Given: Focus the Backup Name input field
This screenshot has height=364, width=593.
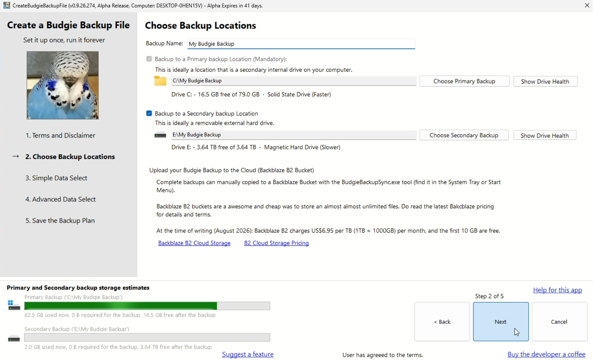Looking at the screenshot, I should tap(301, 44).
